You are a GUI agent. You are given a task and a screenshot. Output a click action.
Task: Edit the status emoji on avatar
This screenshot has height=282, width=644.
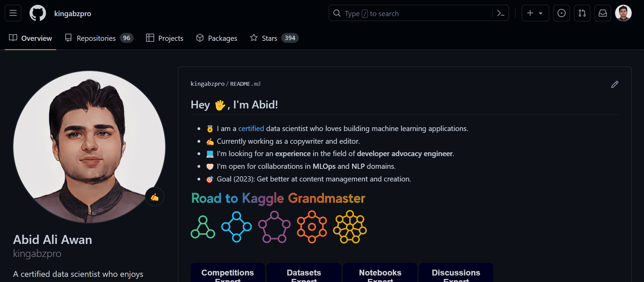(x=155, y=197)
